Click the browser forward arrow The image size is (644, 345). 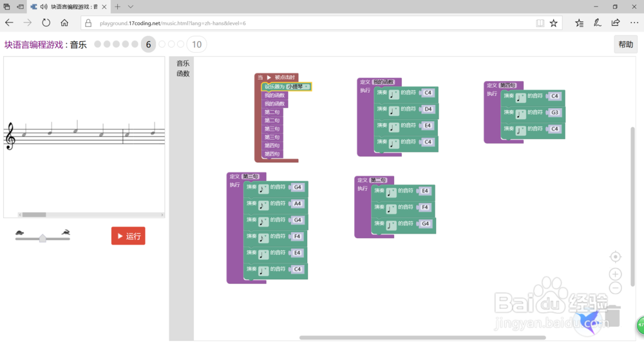pos(28,23)
